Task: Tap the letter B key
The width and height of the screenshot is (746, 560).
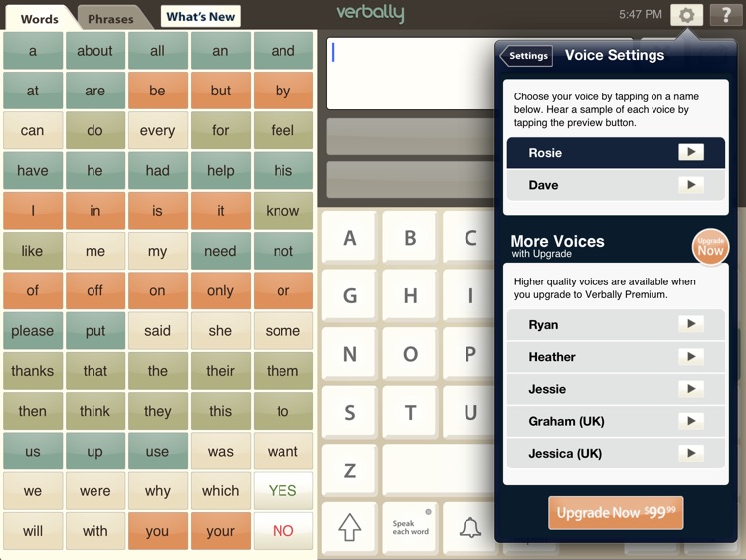Action: pos(410,238)
